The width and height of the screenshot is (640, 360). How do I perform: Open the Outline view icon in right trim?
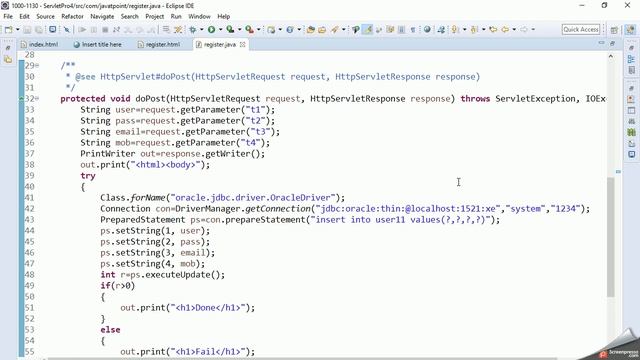point(631,60)
